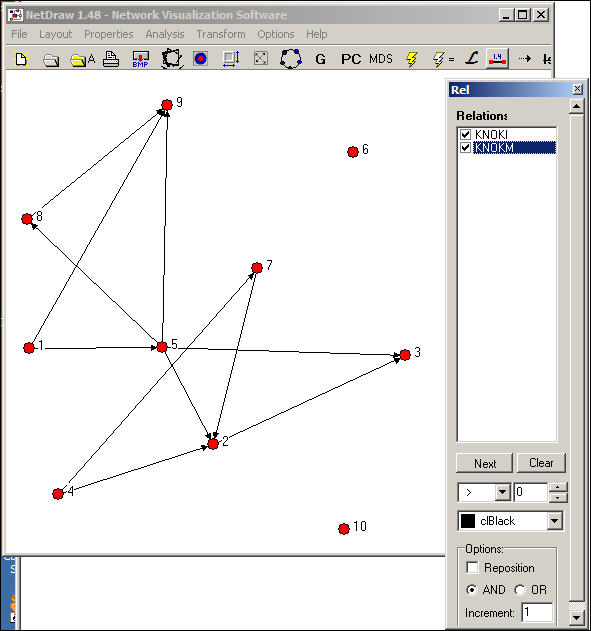Select the OR radio button
Screen dimensions: 591x631
[x=520, y=590]
